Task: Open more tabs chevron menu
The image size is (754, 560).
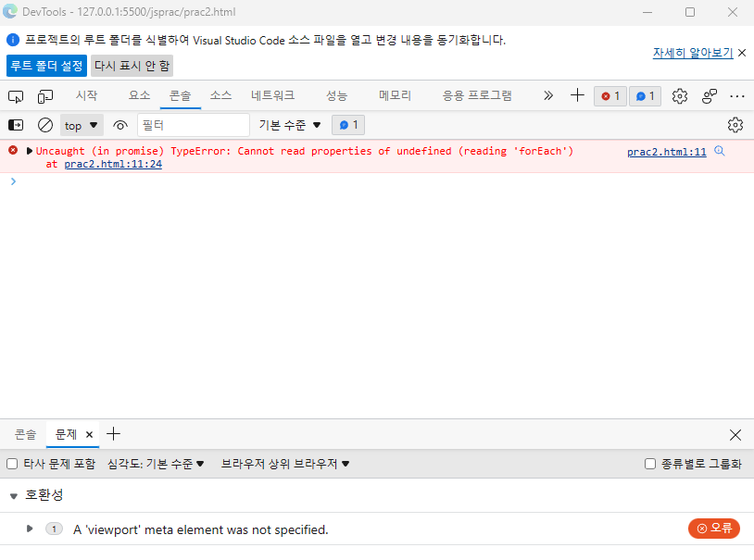Action: [x=548, y=95]
